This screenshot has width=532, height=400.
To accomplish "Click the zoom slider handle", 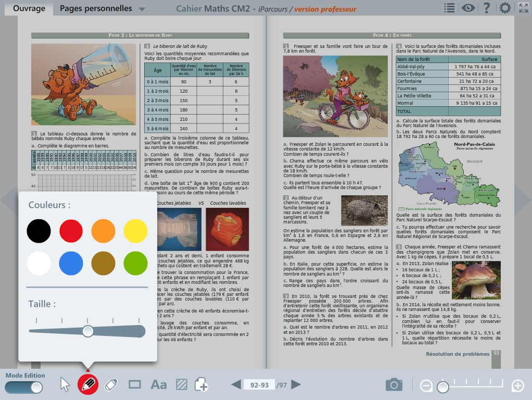I will pyautogui.click(x=443, y=387).
